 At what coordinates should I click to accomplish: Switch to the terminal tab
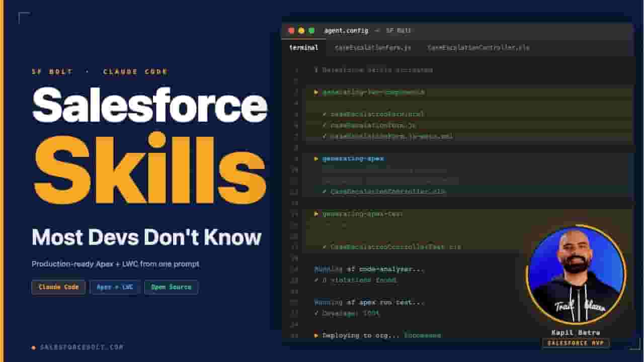click(303, 48)
